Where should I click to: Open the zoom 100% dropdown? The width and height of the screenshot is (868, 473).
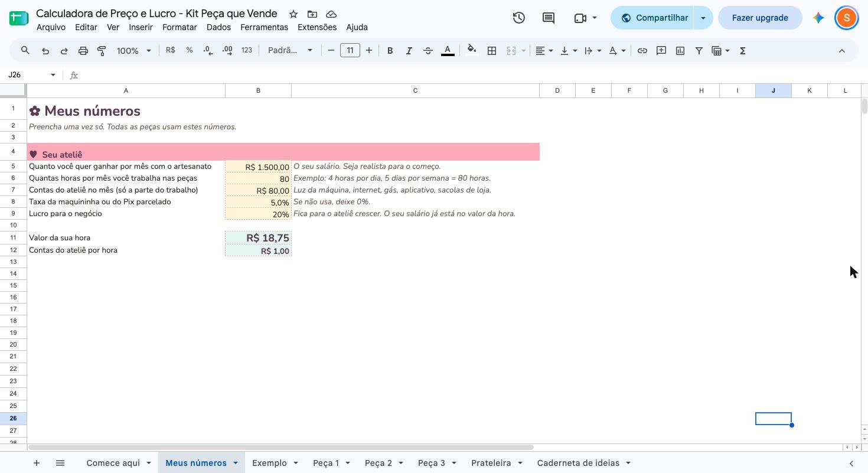133,51
